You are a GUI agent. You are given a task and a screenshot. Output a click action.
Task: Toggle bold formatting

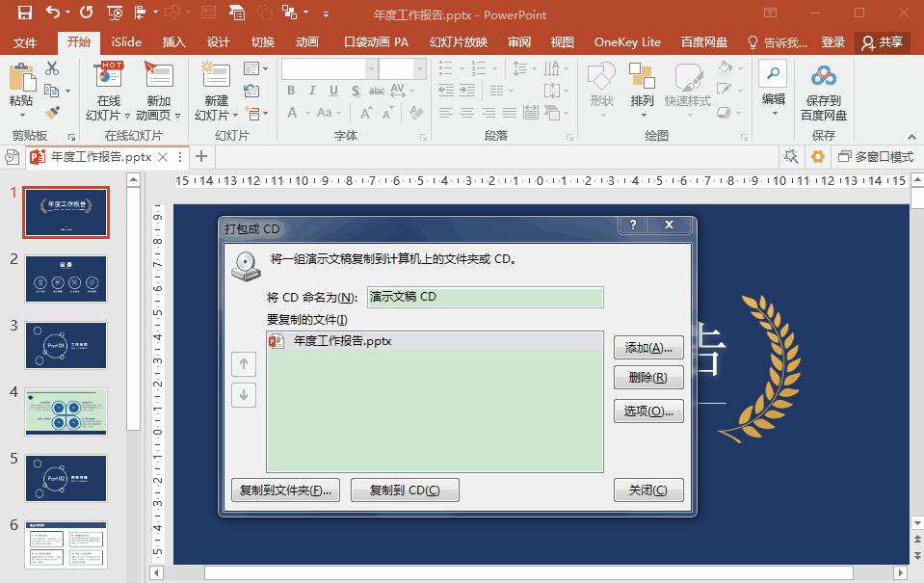click(x=291, y=90)
